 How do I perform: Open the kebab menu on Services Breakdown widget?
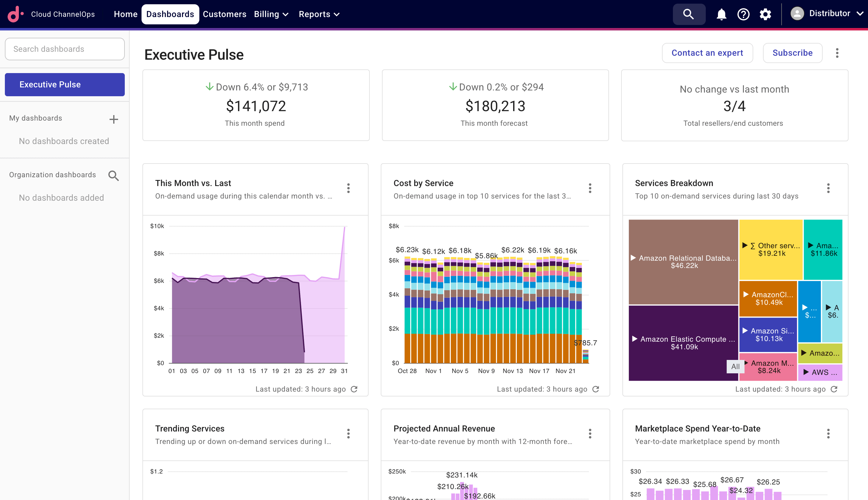[x=828, y=188]
